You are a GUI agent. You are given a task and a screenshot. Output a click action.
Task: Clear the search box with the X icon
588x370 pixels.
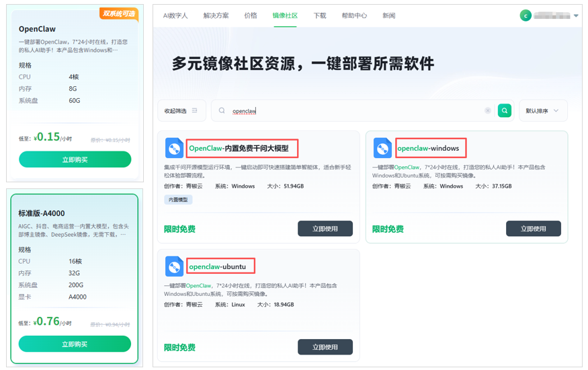488,111
